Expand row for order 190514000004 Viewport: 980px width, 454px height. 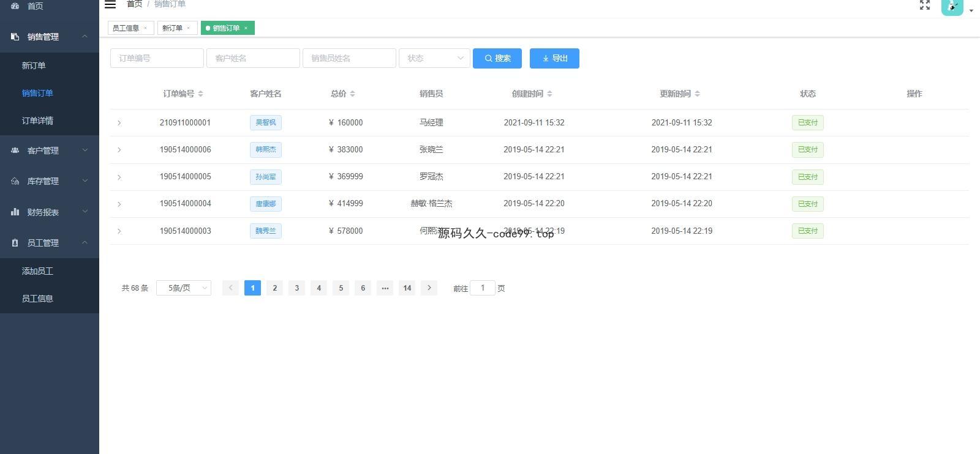tap(119, 204)
